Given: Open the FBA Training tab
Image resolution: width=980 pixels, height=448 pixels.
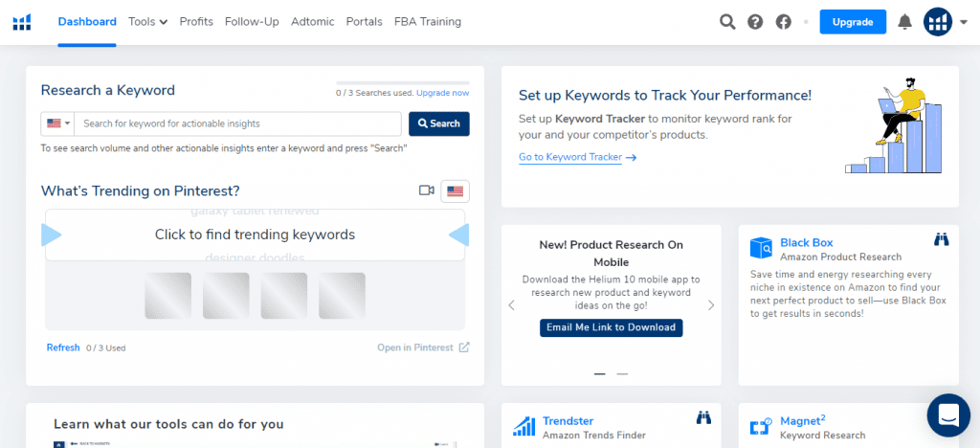Looking at the screenshot, I should pos(428,22).
